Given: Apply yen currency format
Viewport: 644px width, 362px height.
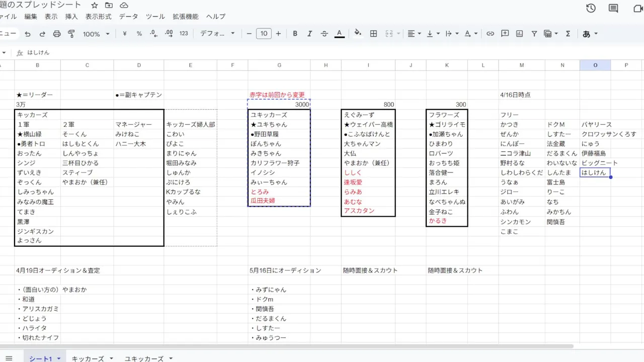Looking at the screenshot, I should point(125,34).
